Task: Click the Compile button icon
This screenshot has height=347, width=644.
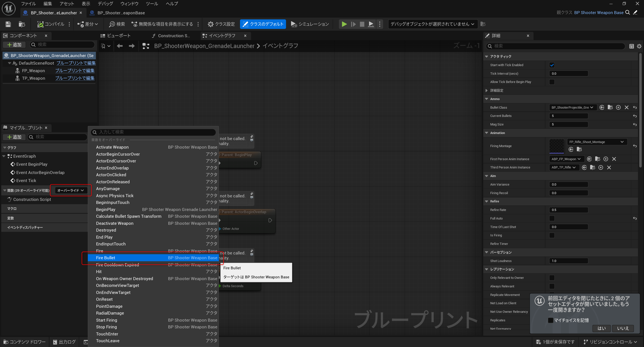Action: point(40,24)
